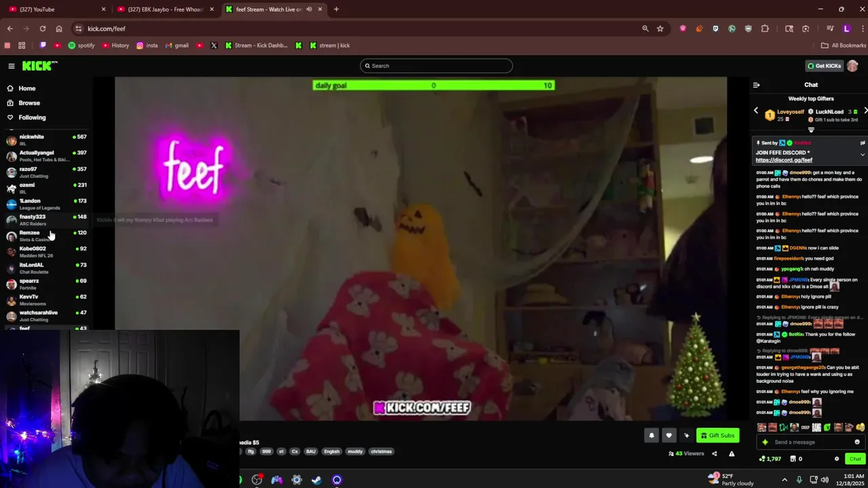This screenshot has height=488, width=868.
Task: Open the Following section
Action: click(32, 118)
